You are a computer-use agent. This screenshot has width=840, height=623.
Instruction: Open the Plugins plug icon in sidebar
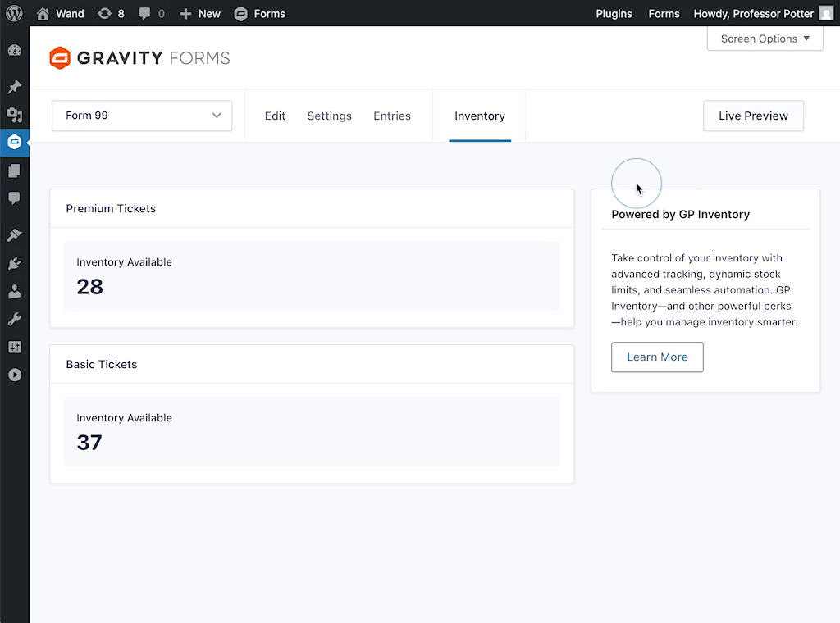14,263
